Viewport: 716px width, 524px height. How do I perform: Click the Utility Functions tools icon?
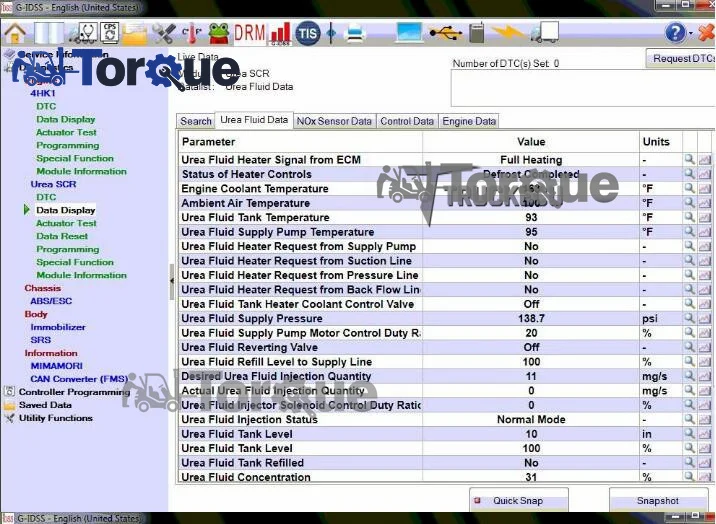(9, 418)
